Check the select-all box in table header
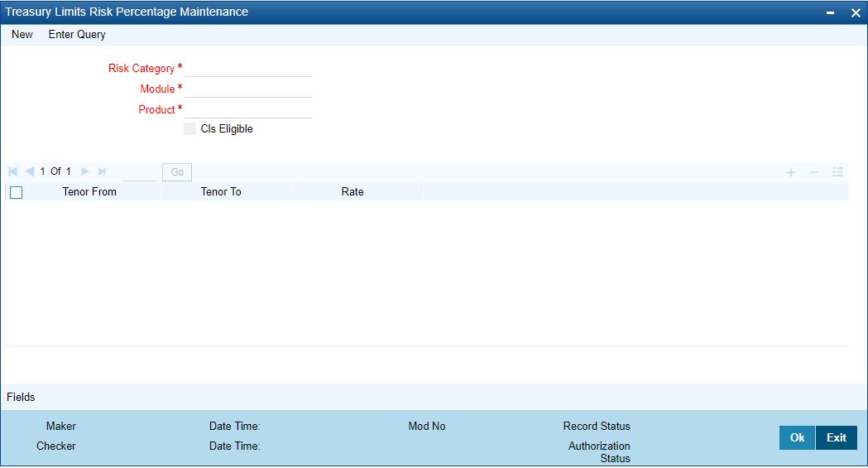Viewport: 868px width, 468px height. 17,192
